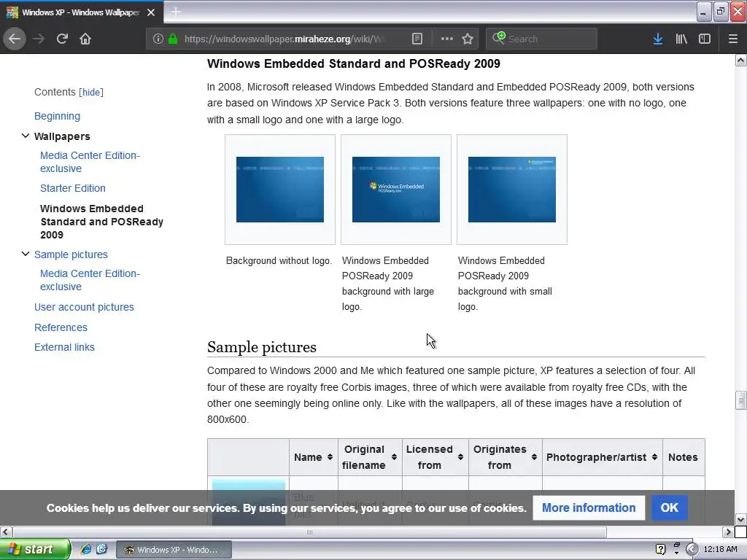This screenshot has height=560, width=747.
Task: Collapse the Wallpapers contents section chevron
Action: 26,136
